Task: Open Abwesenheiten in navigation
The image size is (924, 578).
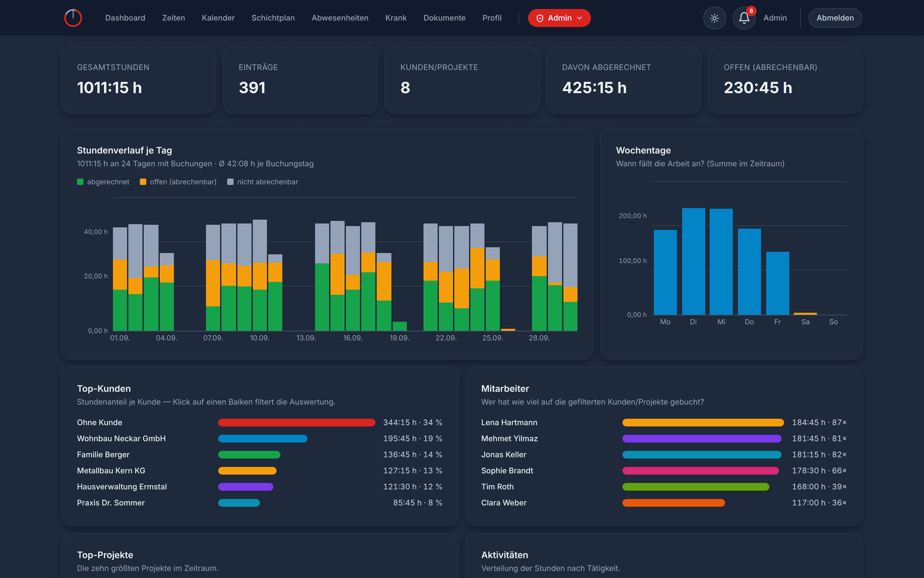Action: click(340, 18)
